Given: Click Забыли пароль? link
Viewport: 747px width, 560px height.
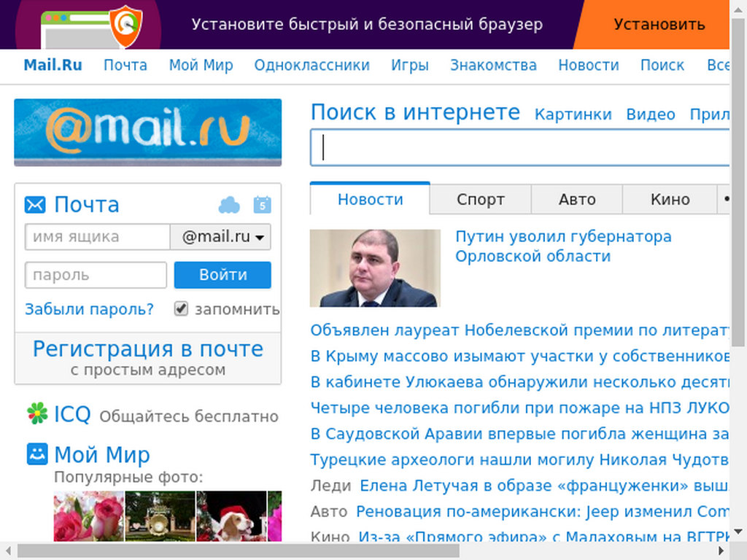Looking at the screenshot, I should [89, 309].
